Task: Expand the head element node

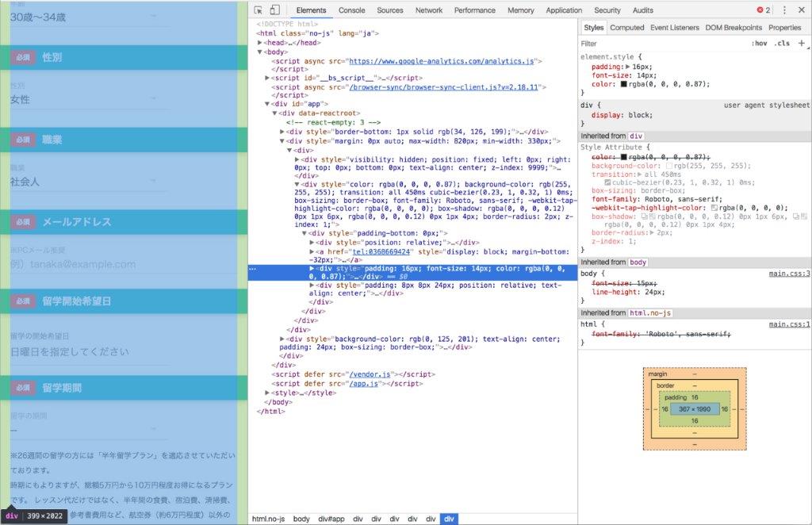Action: coord(260,43)
